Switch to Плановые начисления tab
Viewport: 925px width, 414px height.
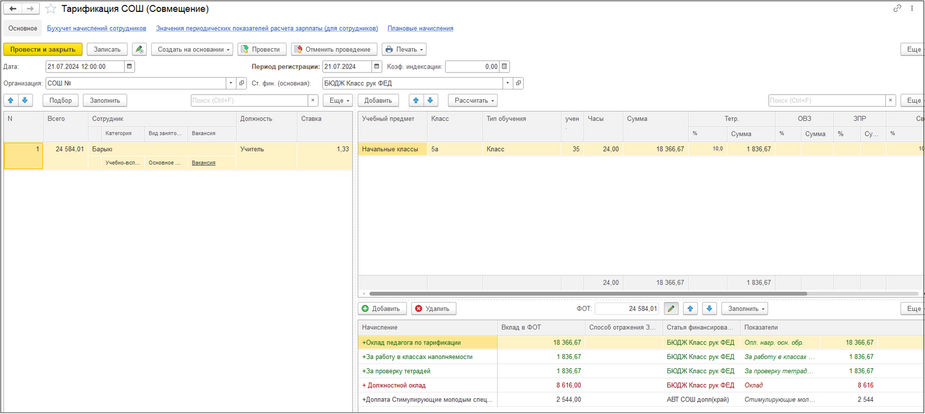(x=420, y=28)
